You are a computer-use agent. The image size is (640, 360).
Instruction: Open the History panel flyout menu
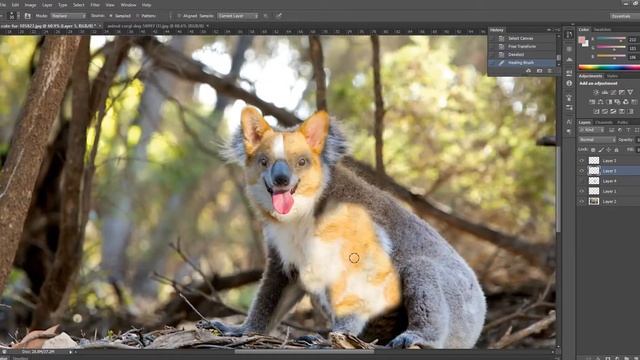(x=557, y=30)
